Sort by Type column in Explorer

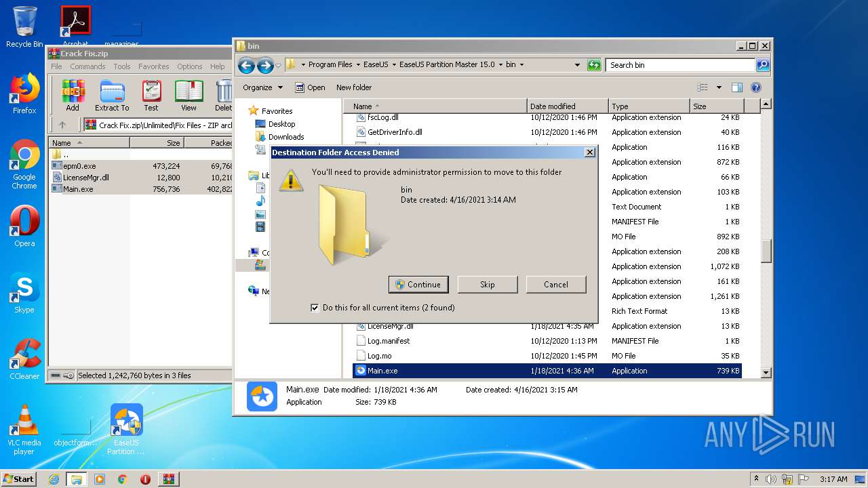click(x=648, y=106)
